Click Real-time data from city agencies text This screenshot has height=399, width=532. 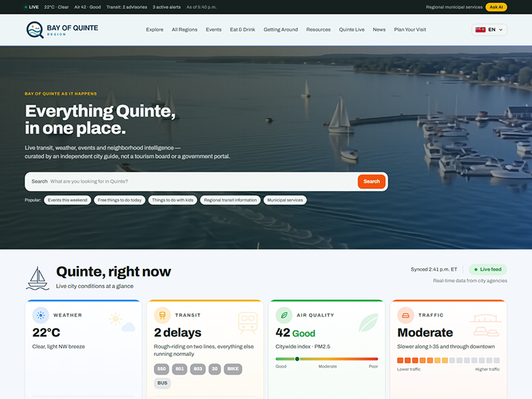(x=470, y=281)
